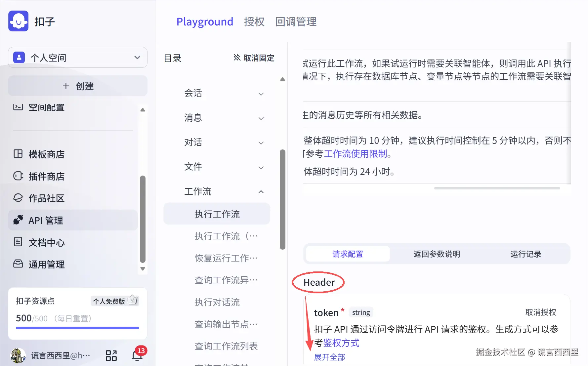The image size is (588, 366).
Task: Click the 文档中心 document icon
Action: click(x=18, y=242)
